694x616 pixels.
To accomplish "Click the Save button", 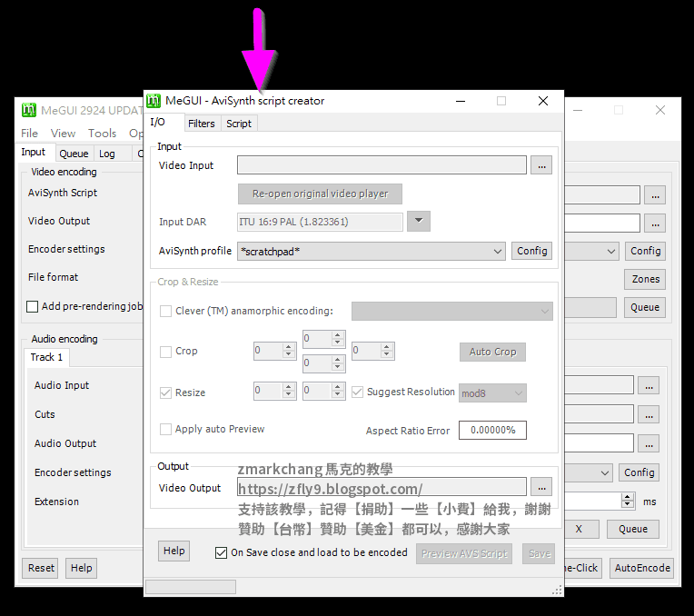I will (539, 553).
